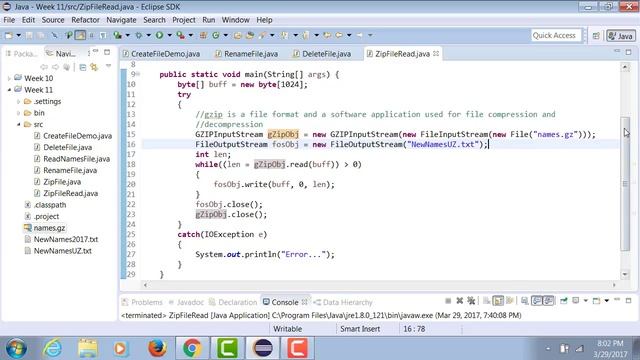
Task: Switch to the Declaration tab
Action: point(233,302)
